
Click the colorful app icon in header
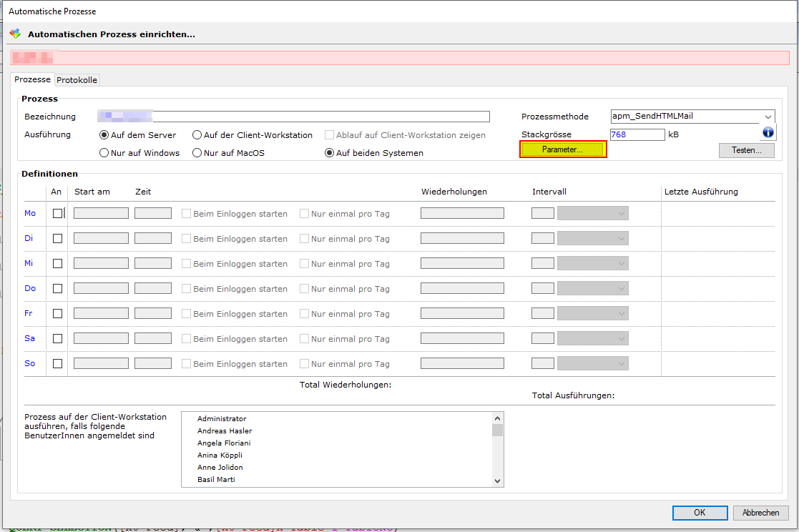[x=15, y=34]
